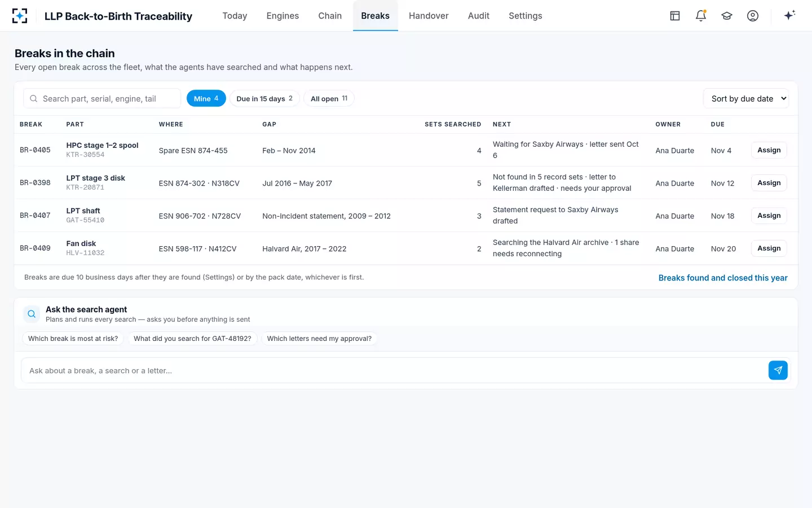Click the Nov 18 due date
This screenshot has height=508, width=812.
click(722, 216)
